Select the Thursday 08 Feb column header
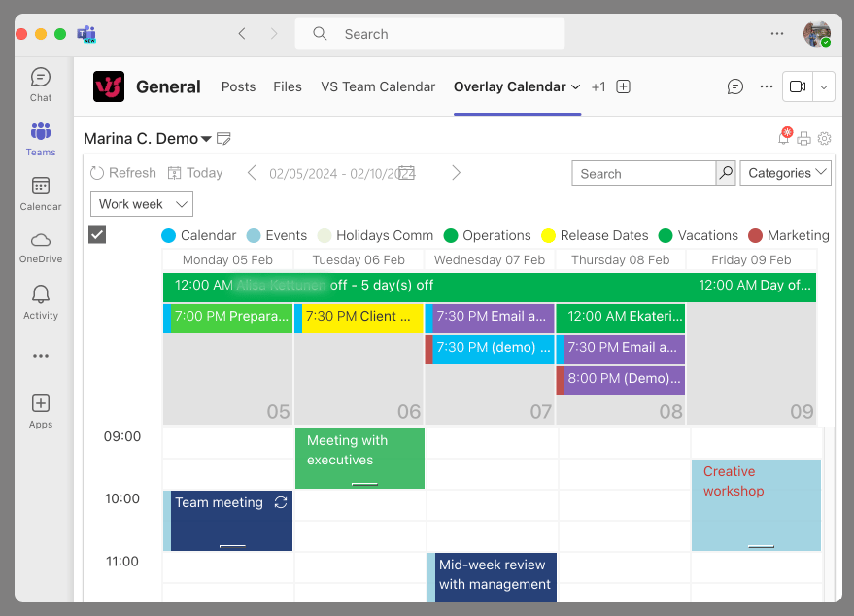 click(621, 259)
